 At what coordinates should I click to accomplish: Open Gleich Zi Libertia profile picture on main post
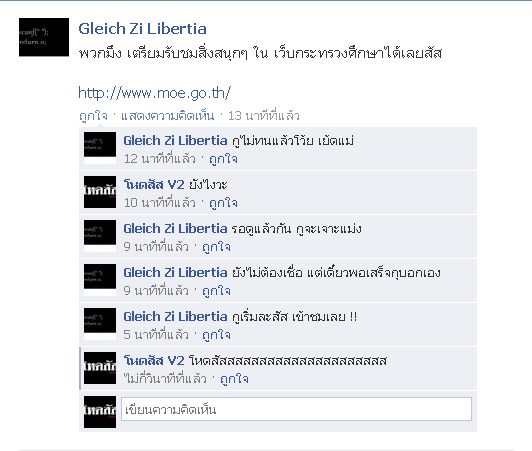[x=44, y=37]
